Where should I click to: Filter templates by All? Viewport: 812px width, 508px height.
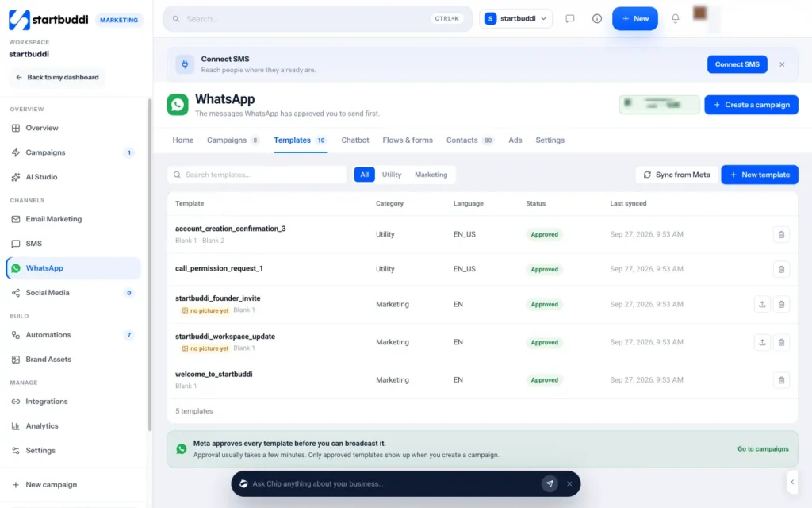[x=364, y=175]
